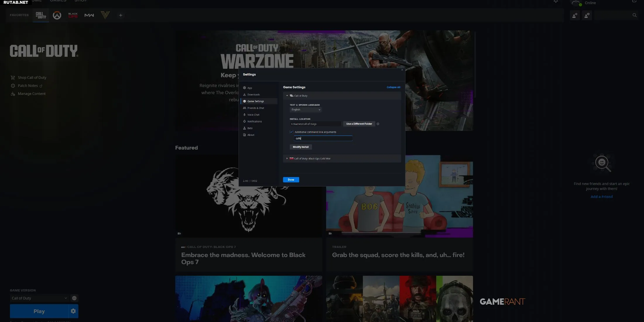The image size is (644, 322).
Task: Uncheck Additional command line arguments
Action: 291,132
